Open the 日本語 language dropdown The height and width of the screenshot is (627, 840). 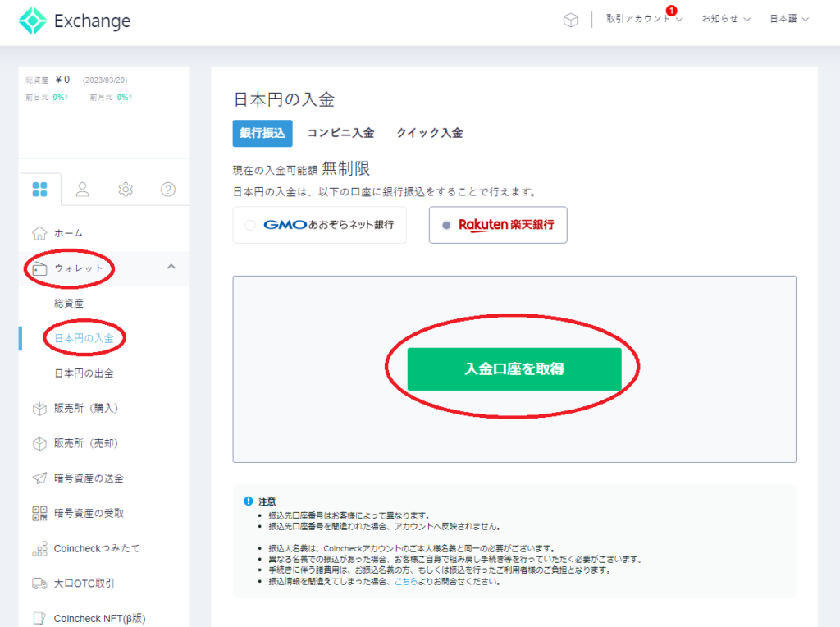[788, 19]
